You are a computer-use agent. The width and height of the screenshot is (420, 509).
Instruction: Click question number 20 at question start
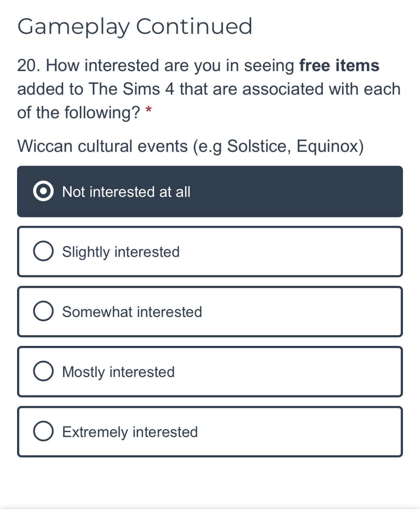[29, 65]
